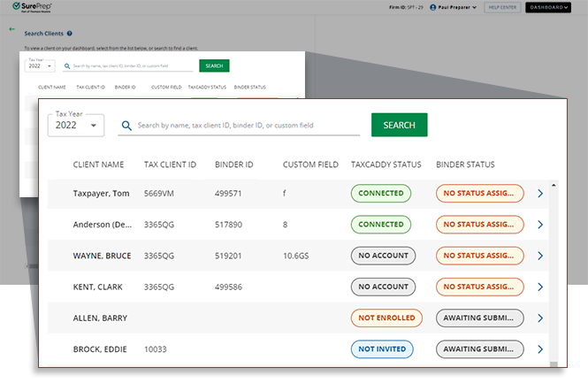
Task: Open the WAYNE, BRUCE row chevron arrow
Action: click(x=541, y=257)
